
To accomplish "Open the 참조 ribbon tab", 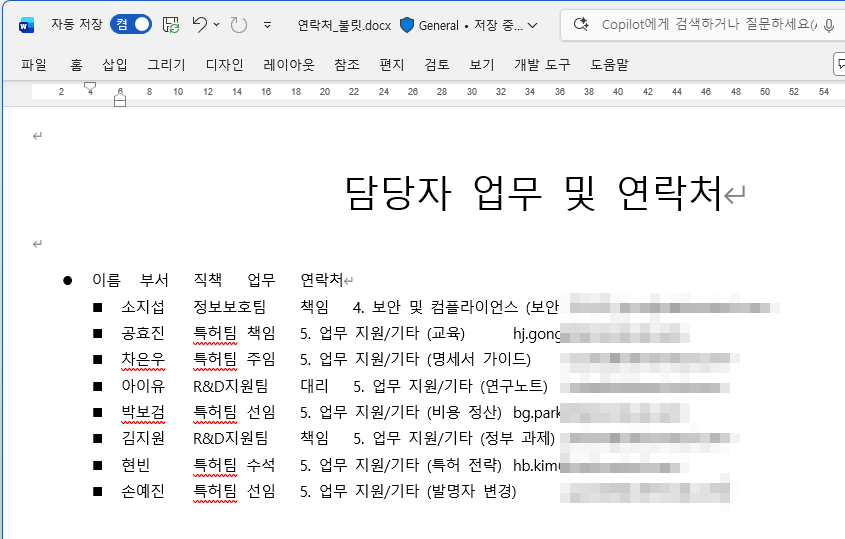I will pyautogui.click(x=347, y=65).
